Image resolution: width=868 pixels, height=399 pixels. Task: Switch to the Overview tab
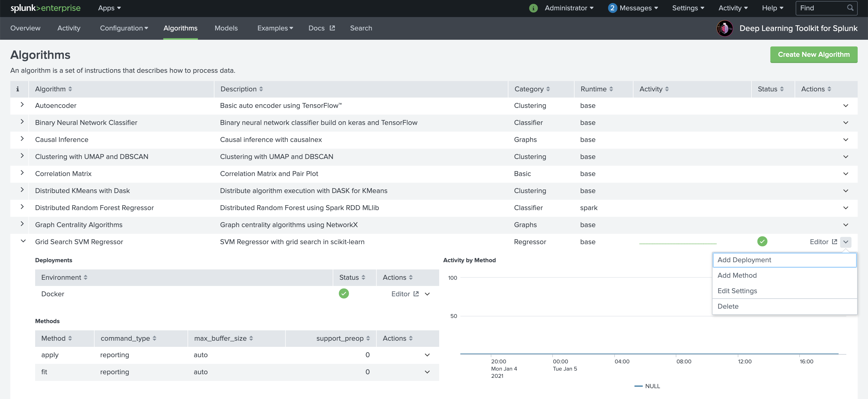tap(25, 28)
